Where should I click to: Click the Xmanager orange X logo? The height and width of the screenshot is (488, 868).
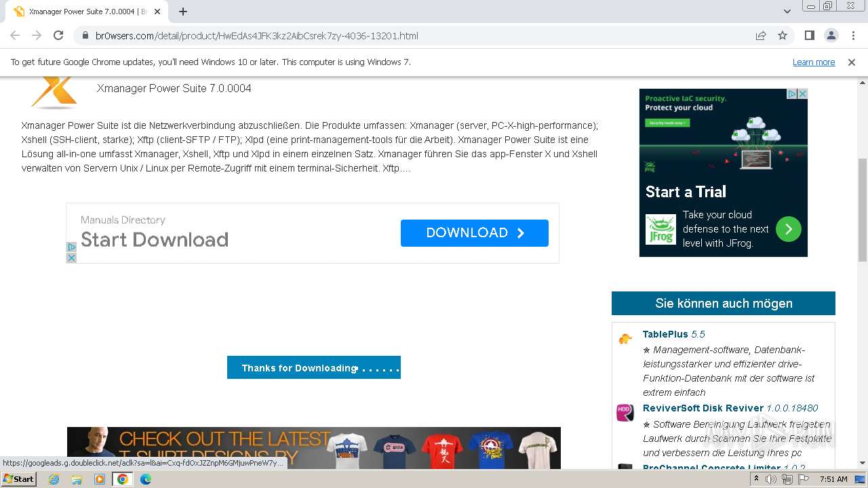click(54, 92)
